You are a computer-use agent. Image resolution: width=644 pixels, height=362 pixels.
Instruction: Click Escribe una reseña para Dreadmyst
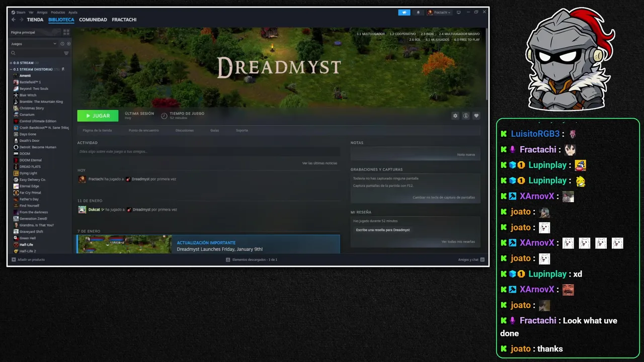pos(383,230)
